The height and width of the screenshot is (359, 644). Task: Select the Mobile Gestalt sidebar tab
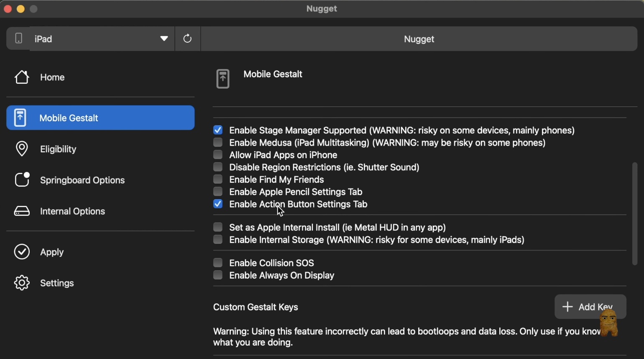click(100, 118)
